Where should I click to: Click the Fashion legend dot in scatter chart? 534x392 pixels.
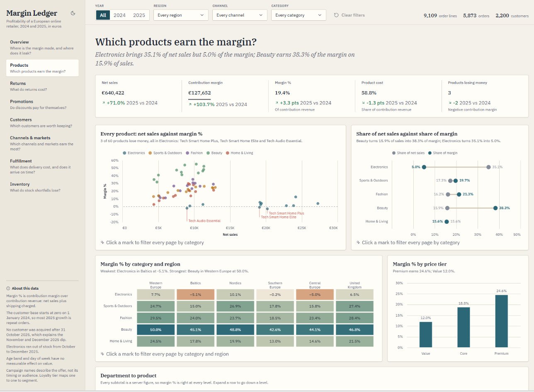[187, 153]
